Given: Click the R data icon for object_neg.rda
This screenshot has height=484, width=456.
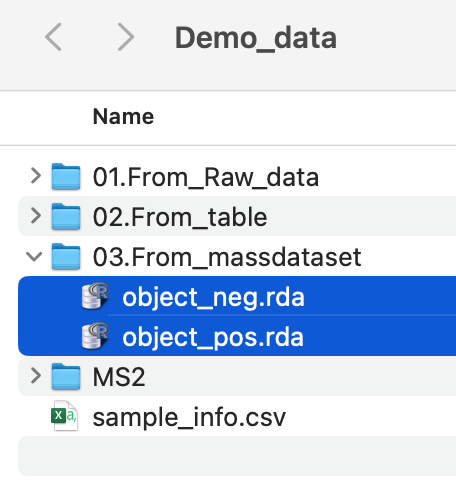Looking at the screenshot, I should click(96, 296).
